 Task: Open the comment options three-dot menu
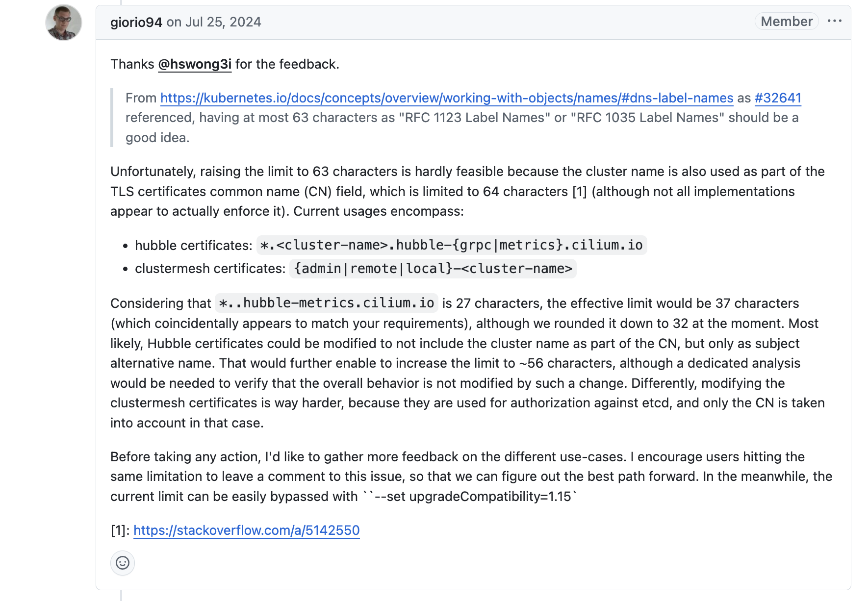tap(834, 21)
